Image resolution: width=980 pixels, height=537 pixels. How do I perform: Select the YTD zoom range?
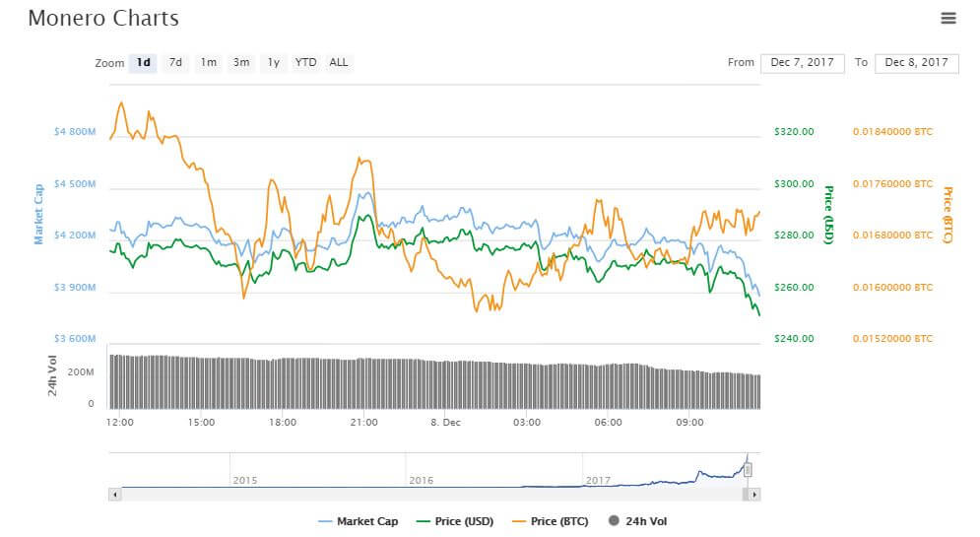(305, 62)
